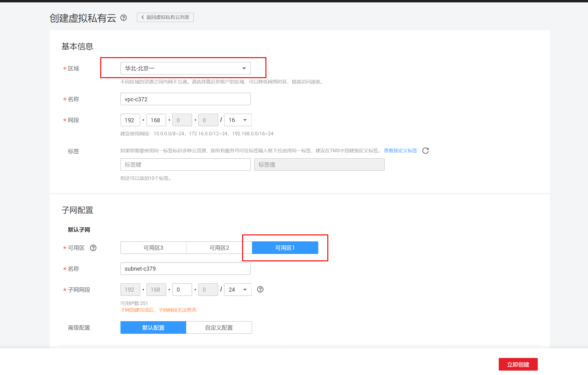Select 可用区1 availability zone

coord(285,248)
